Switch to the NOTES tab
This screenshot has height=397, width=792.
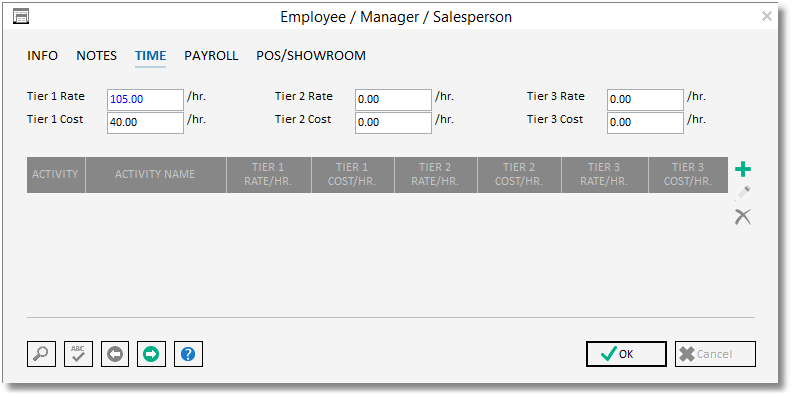coord(96,56)
